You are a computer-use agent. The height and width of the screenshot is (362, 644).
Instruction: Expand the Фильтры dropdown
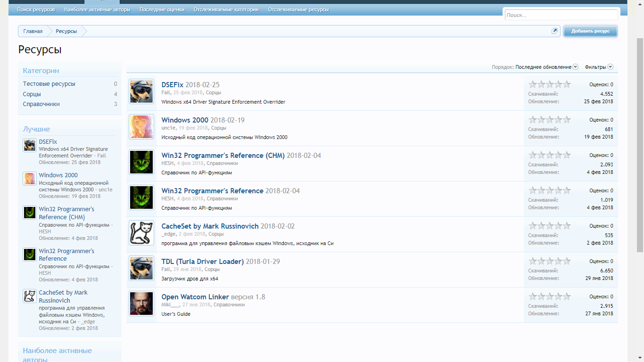pyautogui.click(x=599, y=67)
